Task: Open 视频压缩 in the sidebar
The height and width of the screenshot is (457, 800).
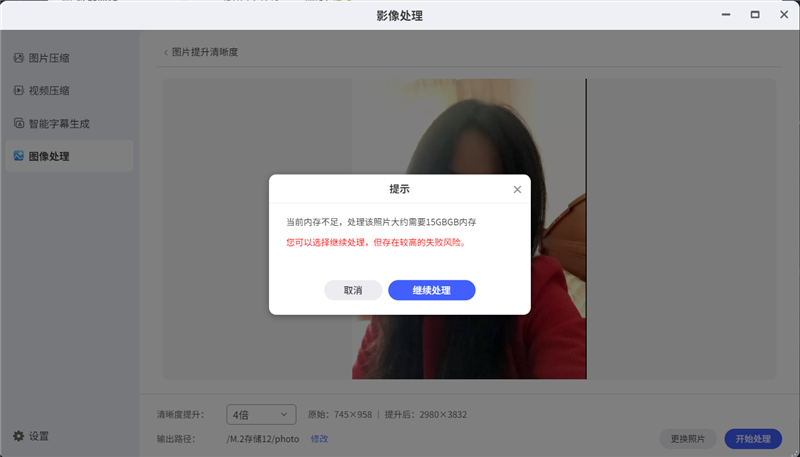Action: click(69, 91)
